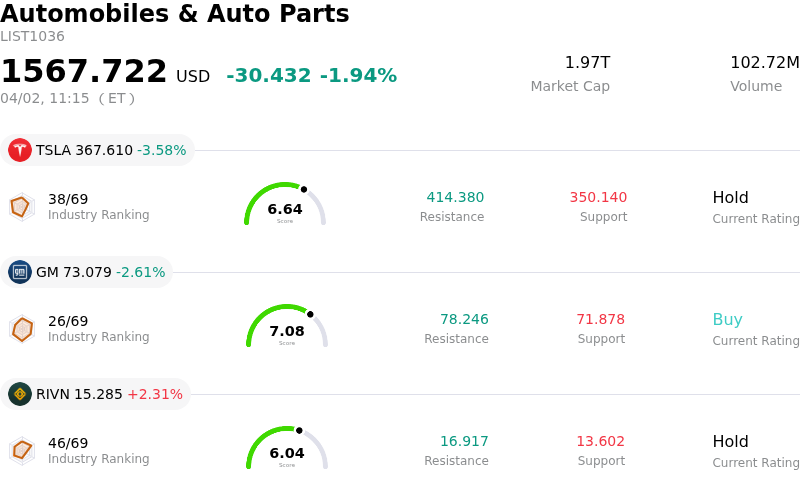Select the Automobiles & Auto Parts title
This screenshot has width=800, height=488.
point(175,14)
